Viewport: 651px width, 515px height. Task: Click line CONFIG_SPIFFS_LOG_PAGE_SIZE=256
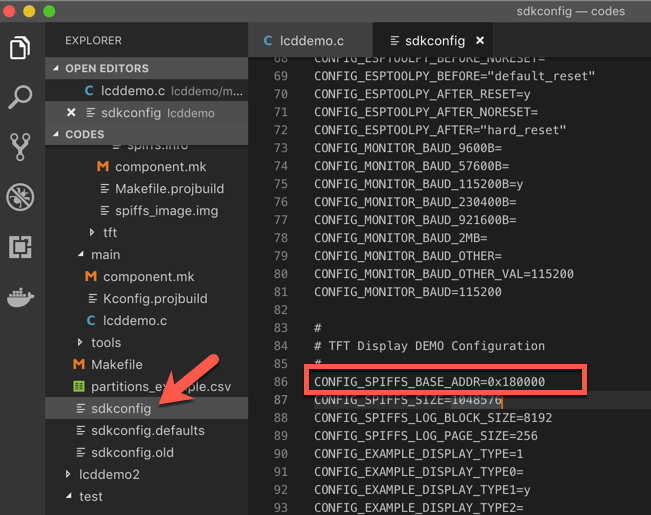(426, 435)
